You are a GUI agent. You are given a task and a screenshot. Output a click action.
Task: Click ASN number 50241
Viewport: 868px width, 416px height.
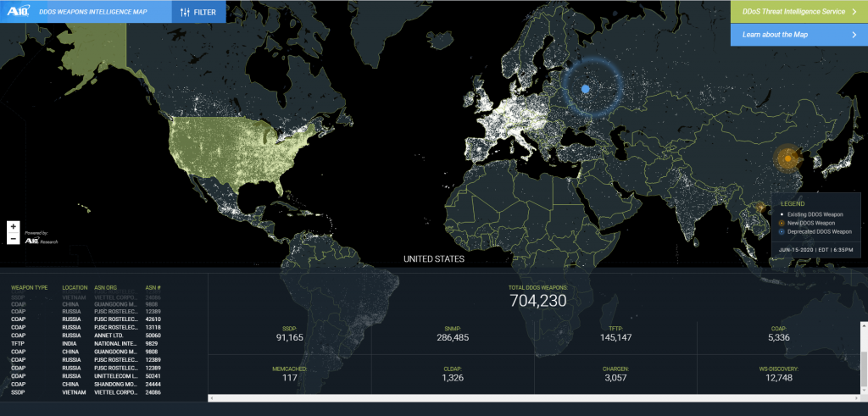pyautogui.click(x=153, y=375)
